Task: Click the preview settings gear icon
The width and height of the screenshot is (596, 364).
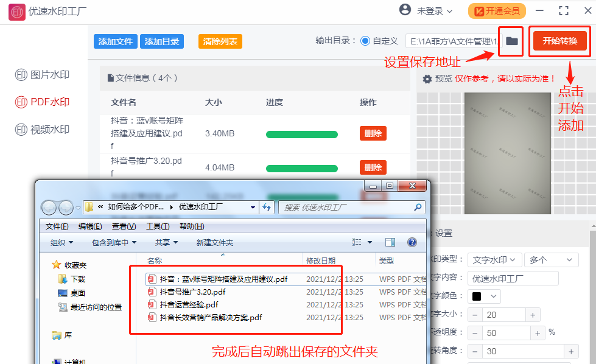Action: [427, 79]
